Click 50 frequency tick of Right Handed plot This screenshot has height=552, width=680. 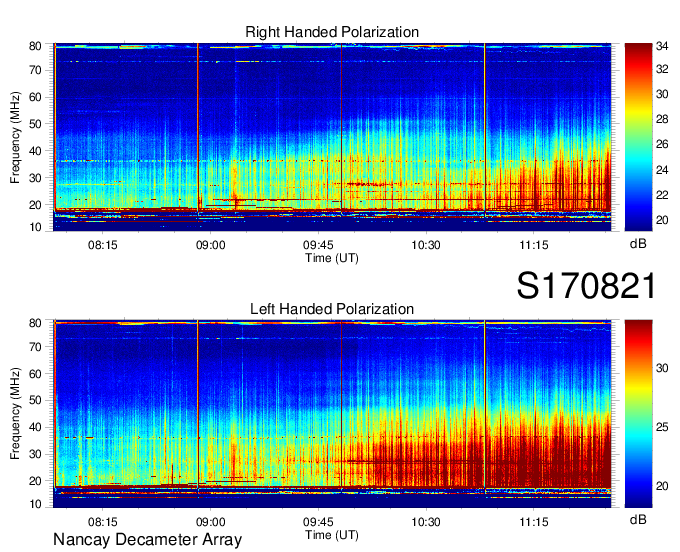(x=35, y=124)
